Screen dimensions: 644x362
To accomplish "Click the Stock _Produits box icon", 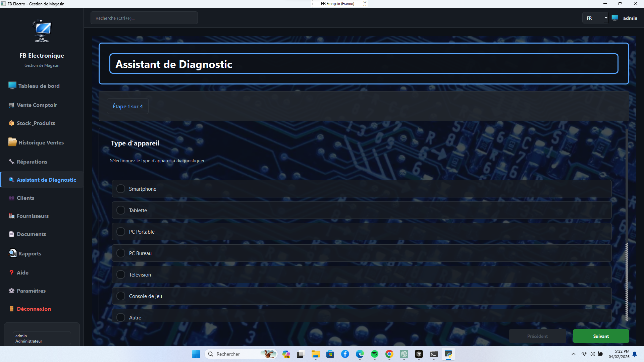I will [11, 123].
